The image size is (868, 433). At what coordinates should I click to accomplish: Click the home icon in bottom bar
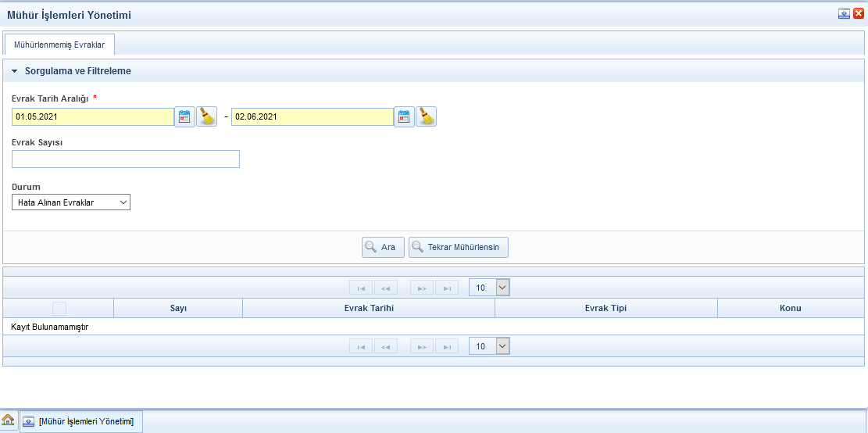(x=8, y=420)
